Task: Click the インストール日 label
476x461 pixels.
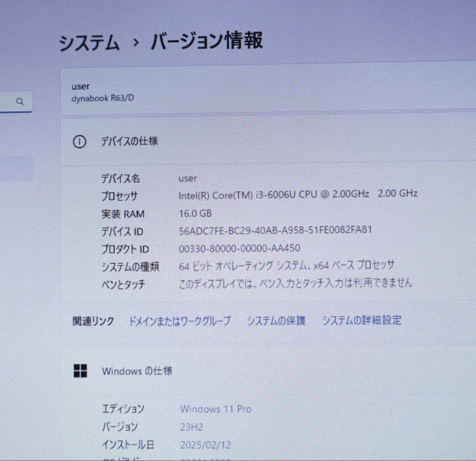Action: [x=128, y=445]
